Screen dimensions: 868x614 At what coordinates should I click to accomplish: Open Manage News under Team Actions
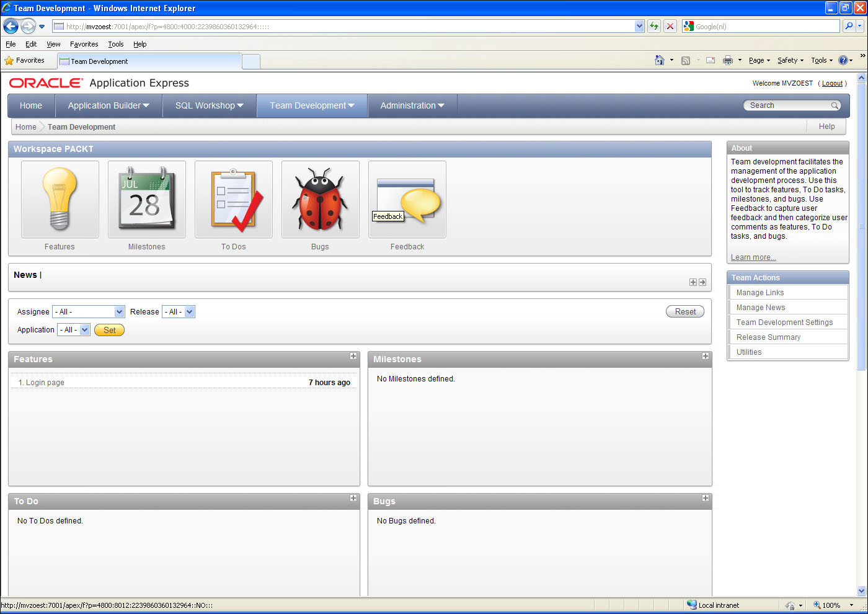[761, 308]
